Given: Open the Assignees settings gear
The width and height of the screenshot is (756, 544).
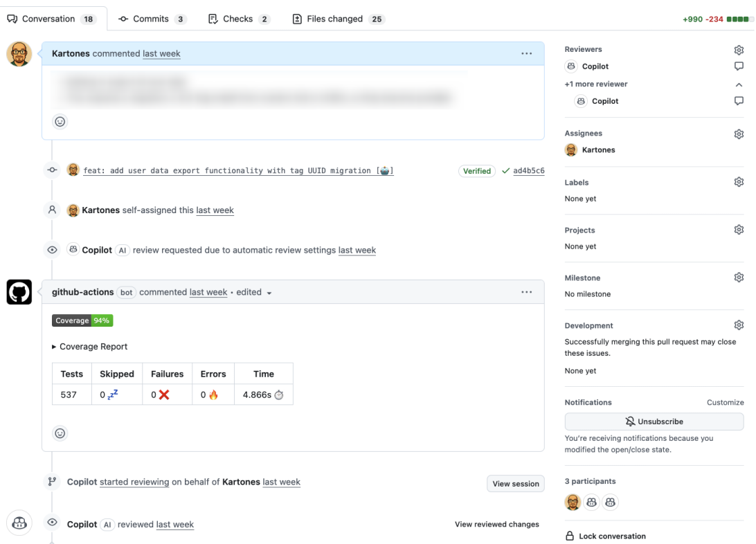Looking at the screenshot, I should pos(739,134).
